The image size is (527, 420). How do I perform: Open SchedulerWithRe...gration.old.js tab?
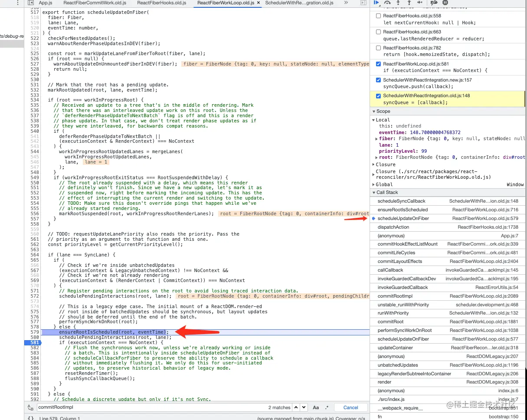pyautogui.click(x=299, y=3)
